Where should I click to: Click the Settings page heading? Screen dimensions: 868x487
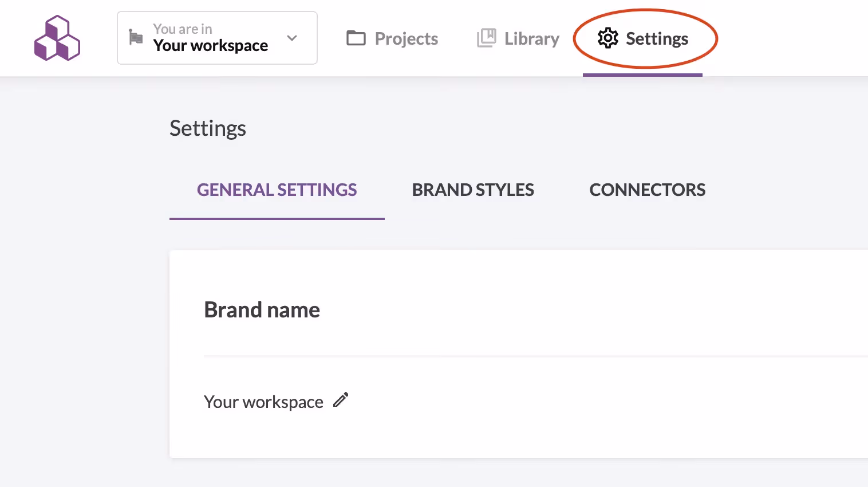(x=208, y=129)
